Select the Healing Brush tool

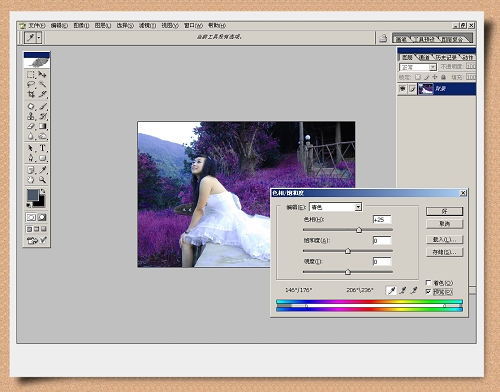31,107
